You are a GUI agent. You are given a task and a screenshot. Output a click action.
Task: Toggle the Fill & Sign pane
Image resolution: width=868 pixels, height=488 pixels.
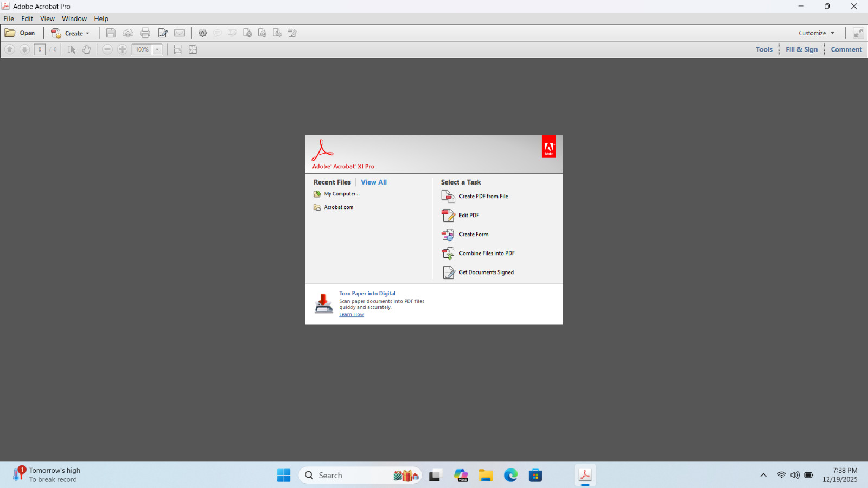pyautogui.click(x=801, y=49)
